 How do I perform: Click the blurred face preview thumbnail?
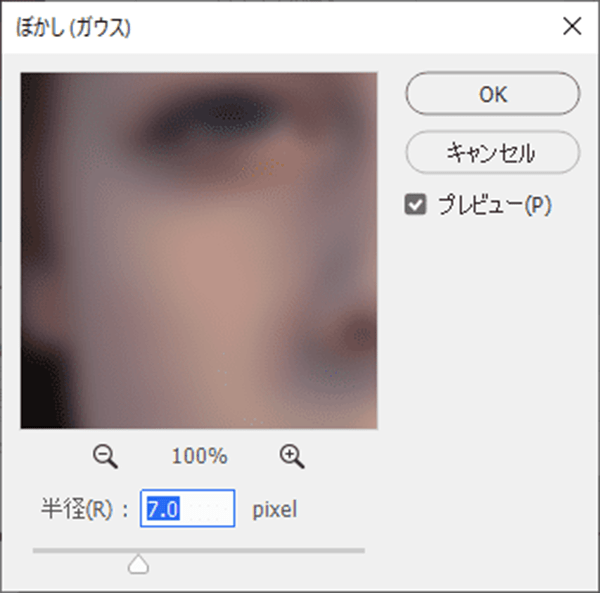(x=199, y=251)
